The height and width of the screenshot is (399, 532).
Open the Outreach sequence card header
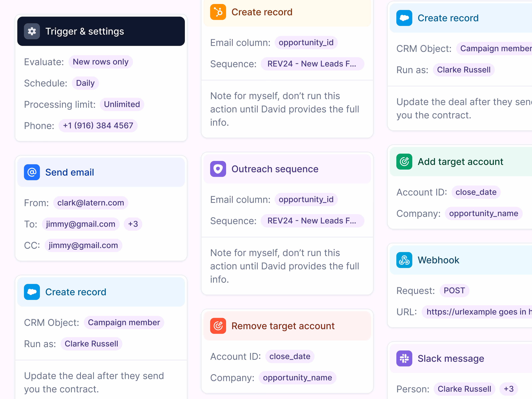287,169
